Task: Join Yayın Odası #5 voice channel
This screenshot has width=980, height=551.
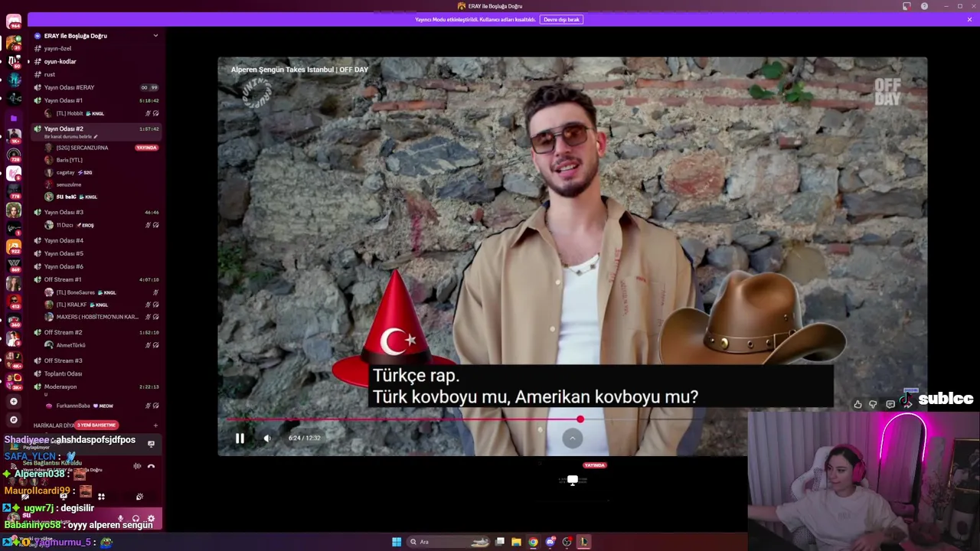Action: pos(96,253)
